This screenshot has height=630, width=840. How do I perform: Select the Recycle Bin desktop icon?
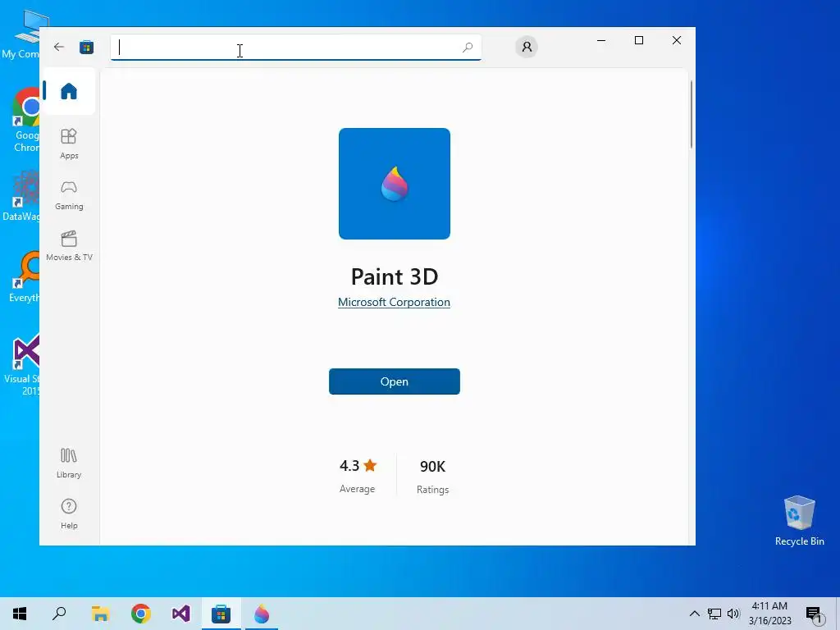[799, 520]
